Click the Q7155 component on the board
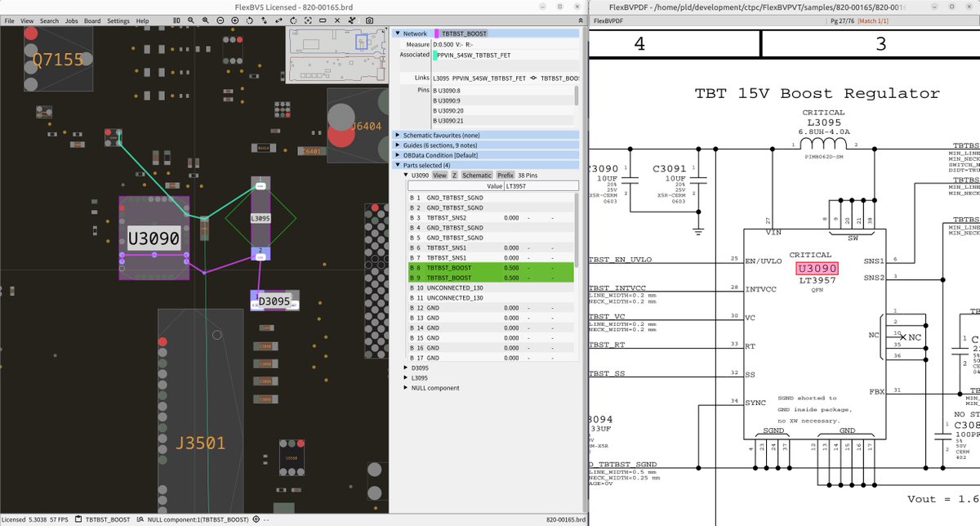Screen dimensions: 980x526 [x=58, y=59]
